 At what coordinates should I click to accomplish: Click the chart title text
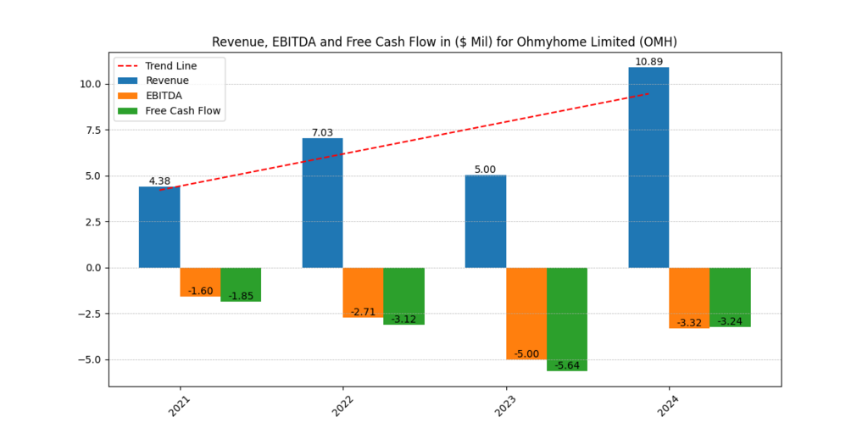pos(444,42)
